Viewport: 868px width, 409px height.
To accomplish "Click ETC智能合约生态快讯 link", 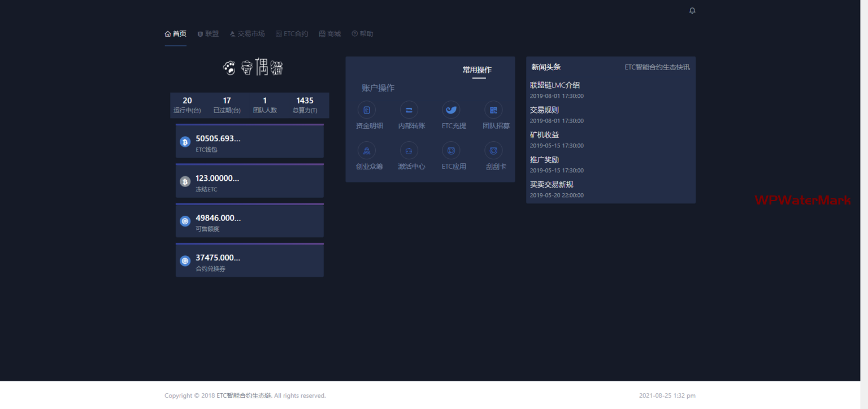I will [657, 67].
